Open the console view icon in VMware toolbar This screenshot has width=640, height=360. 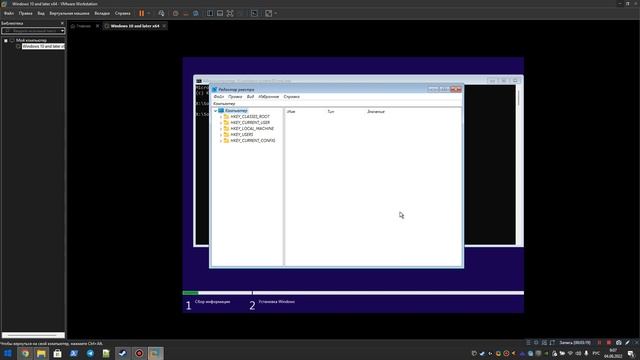254,13
